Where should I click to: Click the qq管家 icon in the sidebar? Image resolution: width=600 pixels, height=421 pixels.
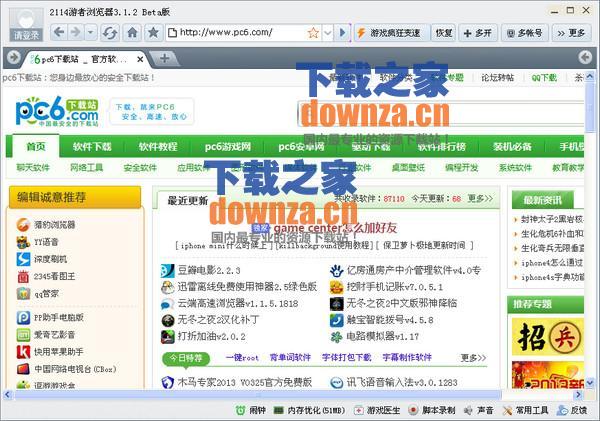pos(23,294)
